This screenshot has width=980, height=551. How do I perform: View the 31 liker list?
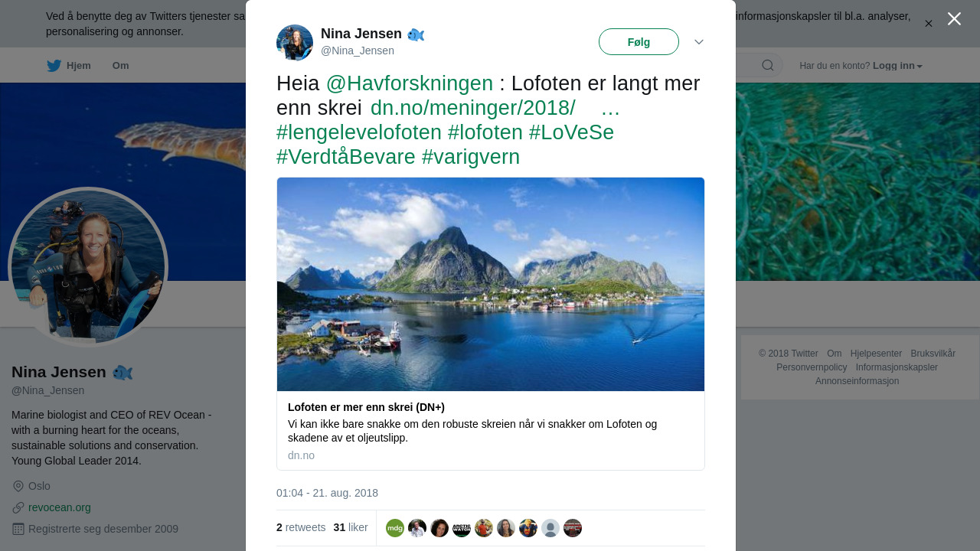(x=351, y=528)
